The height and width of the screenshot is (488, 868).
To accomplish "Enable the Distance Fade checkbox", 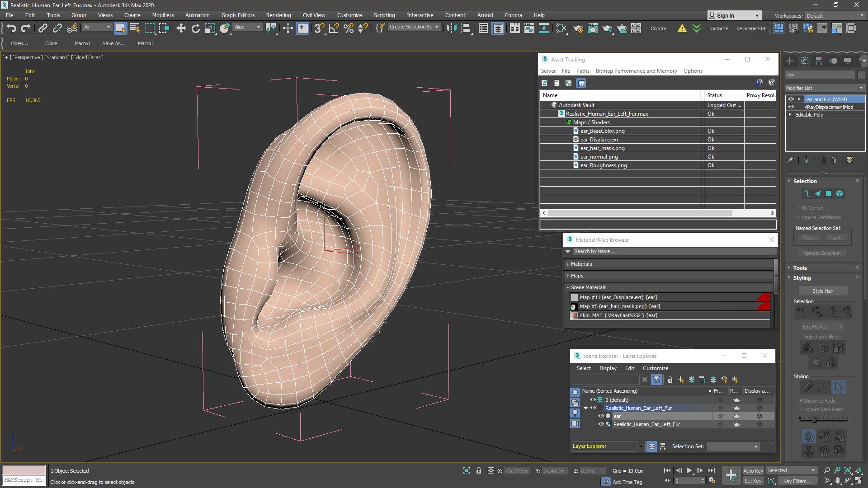I will tap(802, 400).
